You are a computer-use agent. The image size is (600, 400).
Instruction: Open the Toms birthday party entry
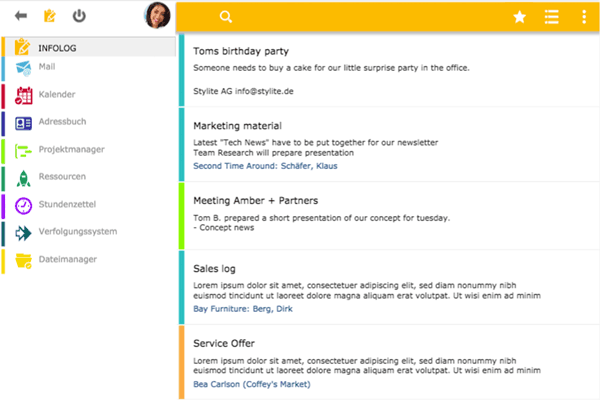[x=241, y=50]
